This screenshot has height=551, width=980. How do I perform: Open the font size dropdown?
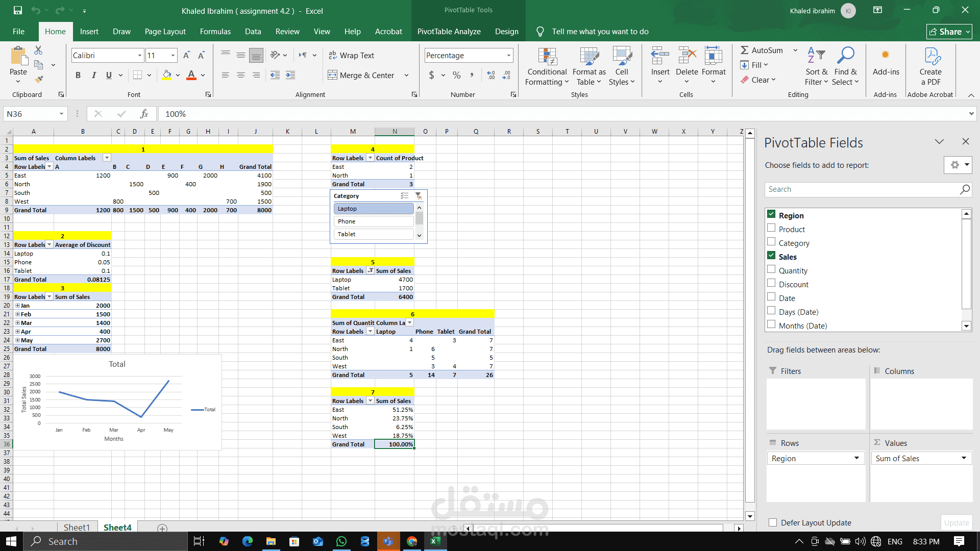[x=173, y=55]
